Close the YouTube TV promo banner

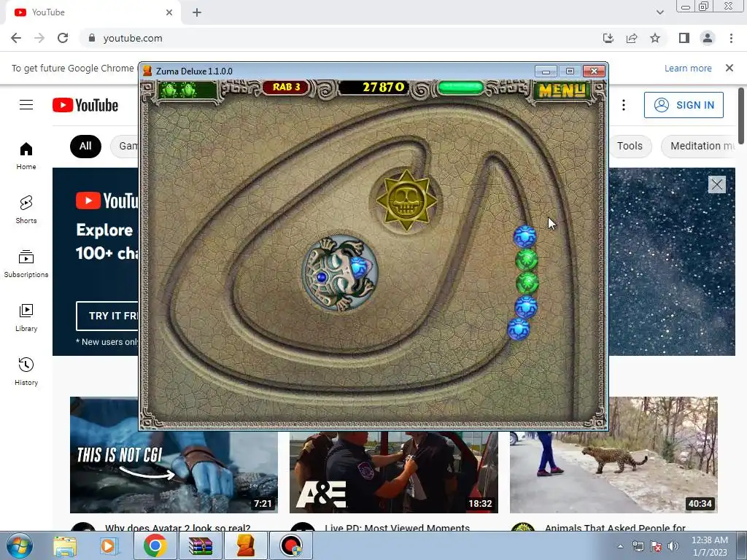point(716,184)
